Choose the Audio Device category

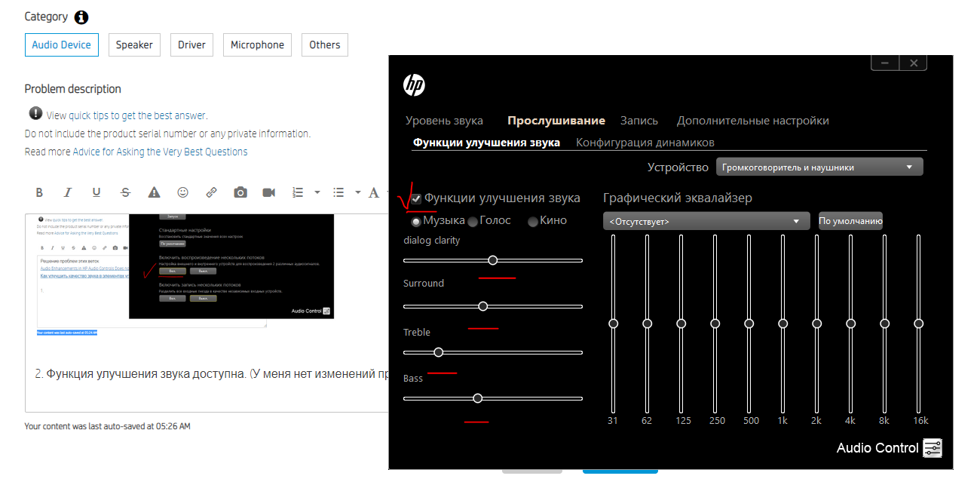click(62, 45)
